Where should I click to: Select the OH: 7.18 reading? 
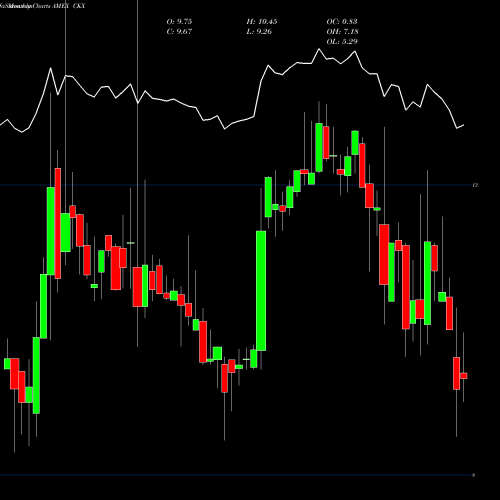[342, 32]
